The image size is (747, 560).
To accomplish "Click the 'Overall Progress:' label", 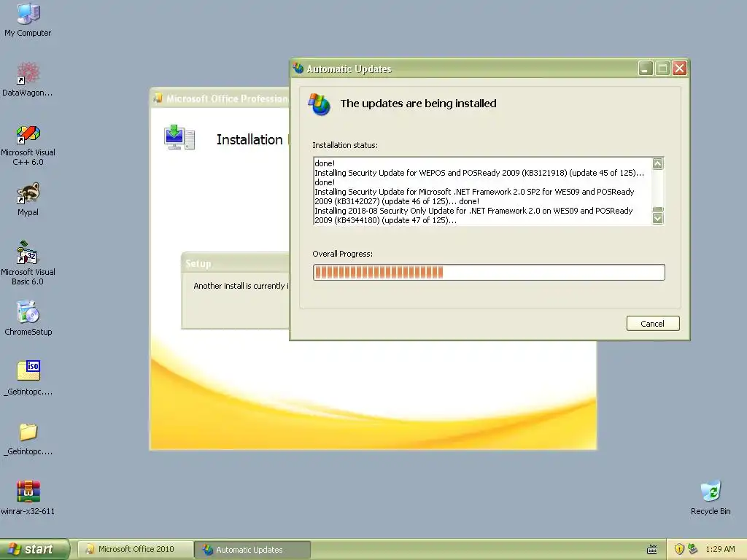I will click(x=343, y=254).
